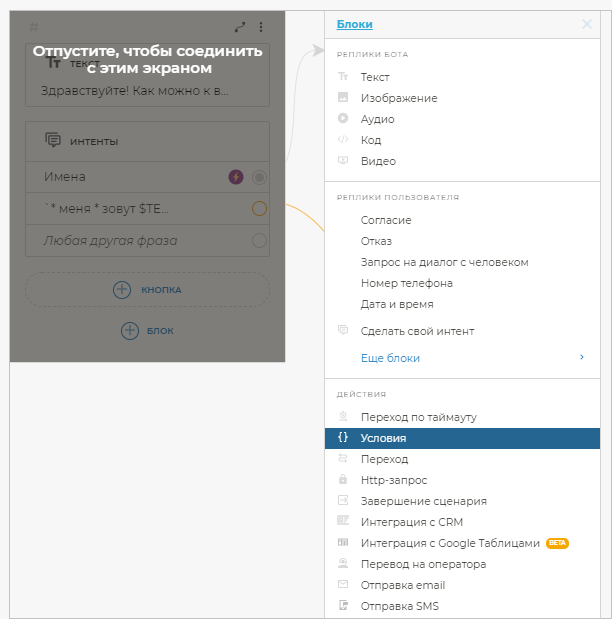Click the orange connector circle of меня зовут

tap(259, 209)
